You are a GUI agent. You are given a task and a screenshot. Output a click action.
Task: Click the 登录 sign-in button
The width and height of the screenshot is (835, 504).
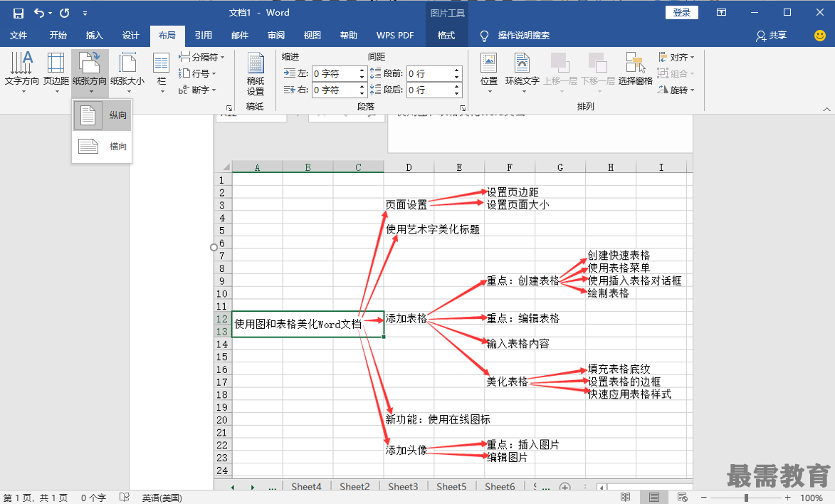coord(682,13)
